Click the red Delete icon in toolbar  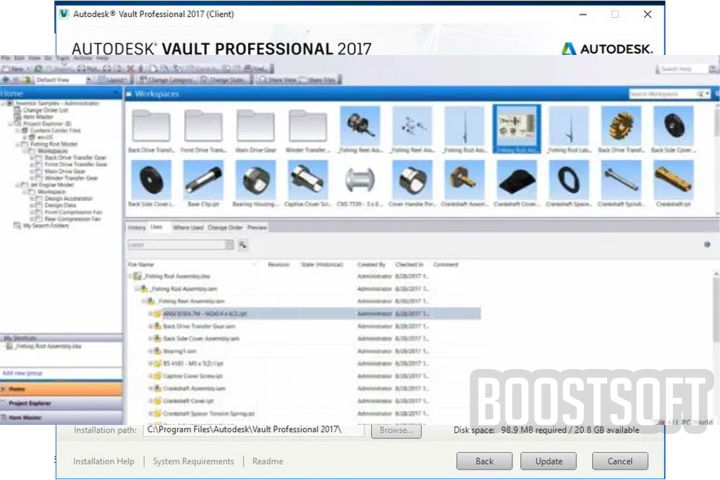click(130, 69)
